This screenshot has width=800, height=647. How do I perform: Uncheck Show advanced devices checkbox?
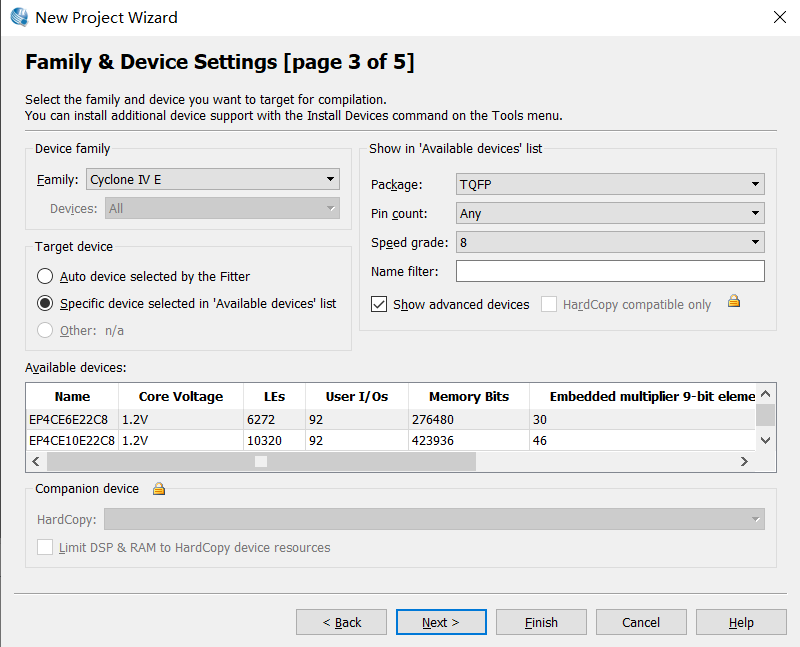379,304
